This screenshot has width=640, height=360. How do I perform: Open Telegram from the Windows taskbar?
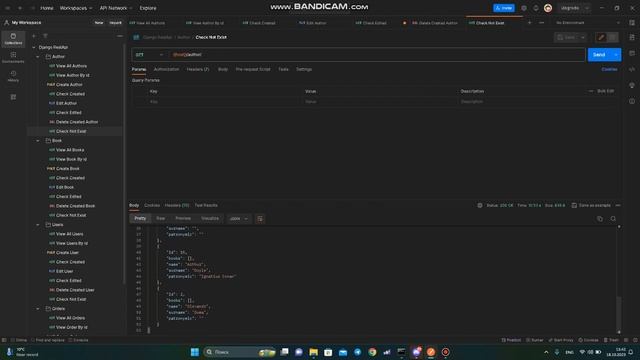tap(358, 352)
